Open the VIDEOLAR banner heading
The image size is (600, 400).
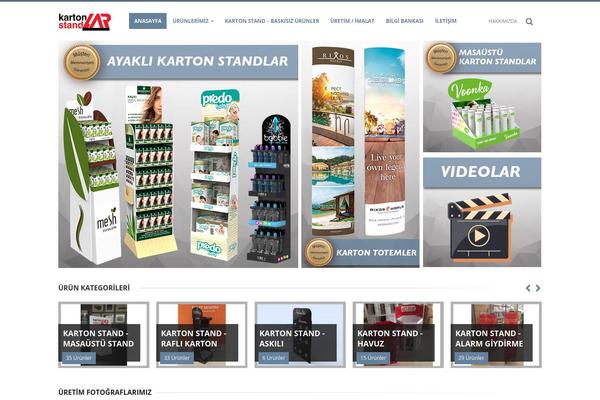coord(481,172)
